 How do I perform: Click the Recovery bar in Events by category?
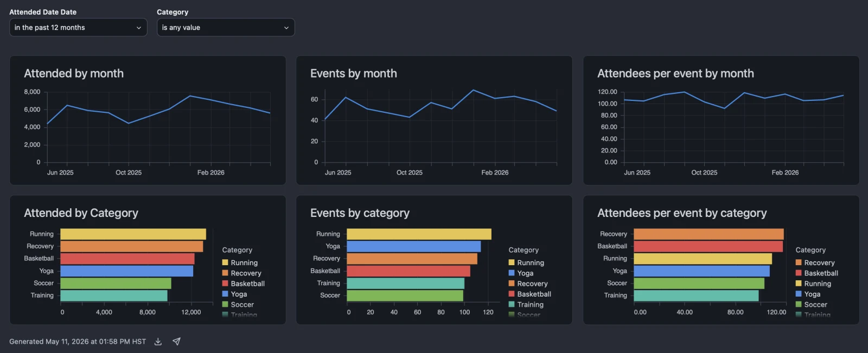tap(412, 259)
